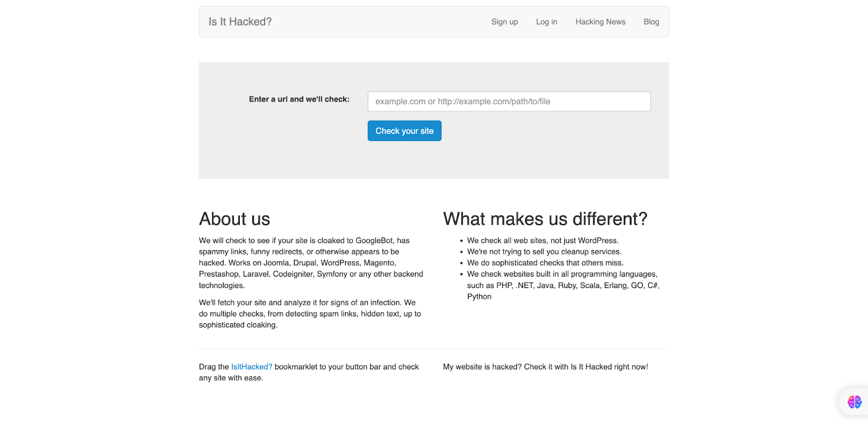Click the About us heading
Screen dimensions: 868x422
[x=234, y=219]
